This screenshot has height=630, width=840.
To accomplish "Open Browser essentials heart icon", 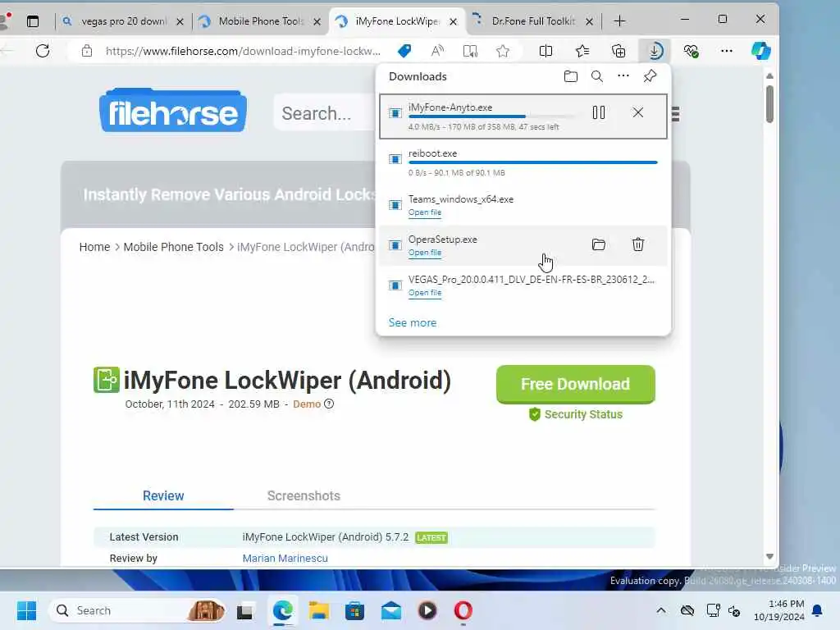I will 691,52.
